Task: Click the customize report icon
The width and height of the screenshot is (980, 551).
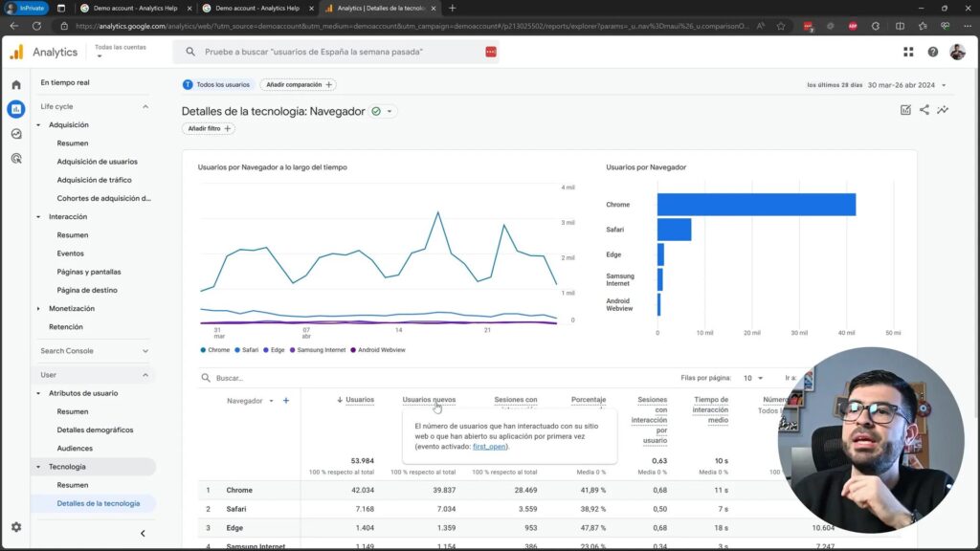Action: pyautogui.click(x=905, y=110)
